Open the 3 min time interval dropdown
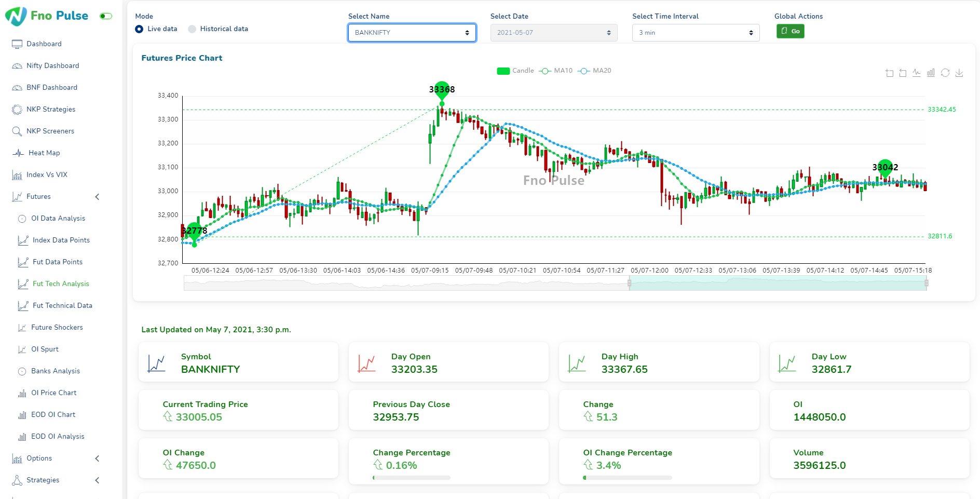This screenshot has height=499, width=980. 696,33
